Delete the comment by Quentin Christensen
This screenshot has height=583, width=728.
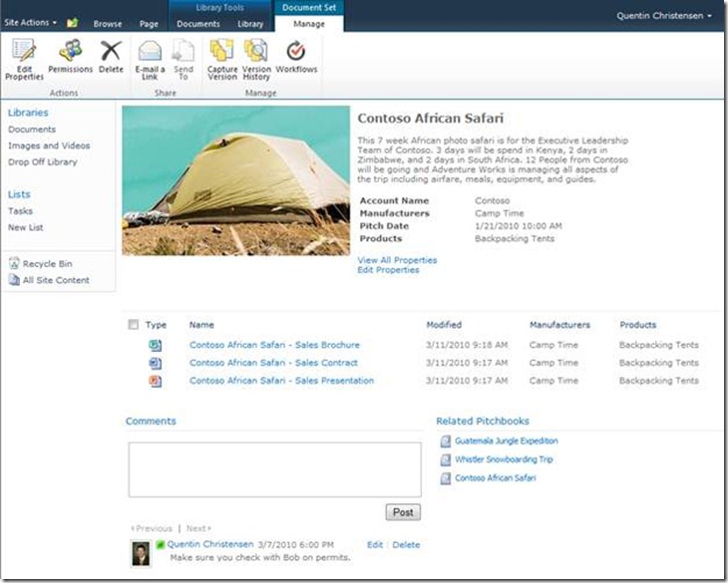(406, 544)
